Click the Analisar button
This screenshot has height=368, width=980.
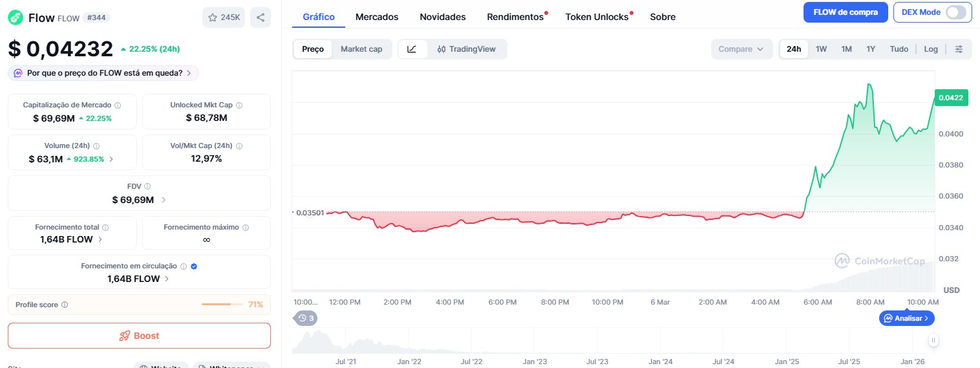(906, 318)
